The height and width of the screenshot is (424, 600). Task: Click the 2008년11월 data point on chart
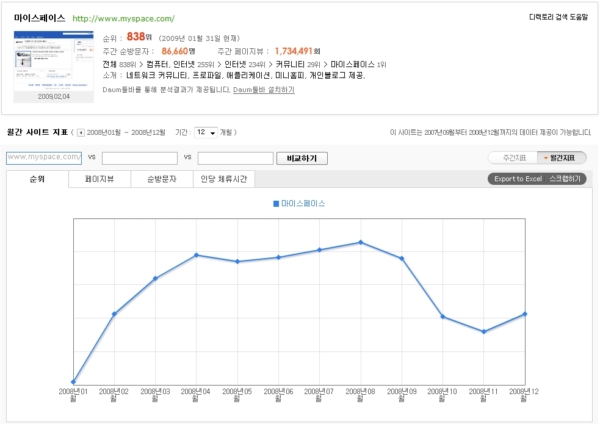484,332
